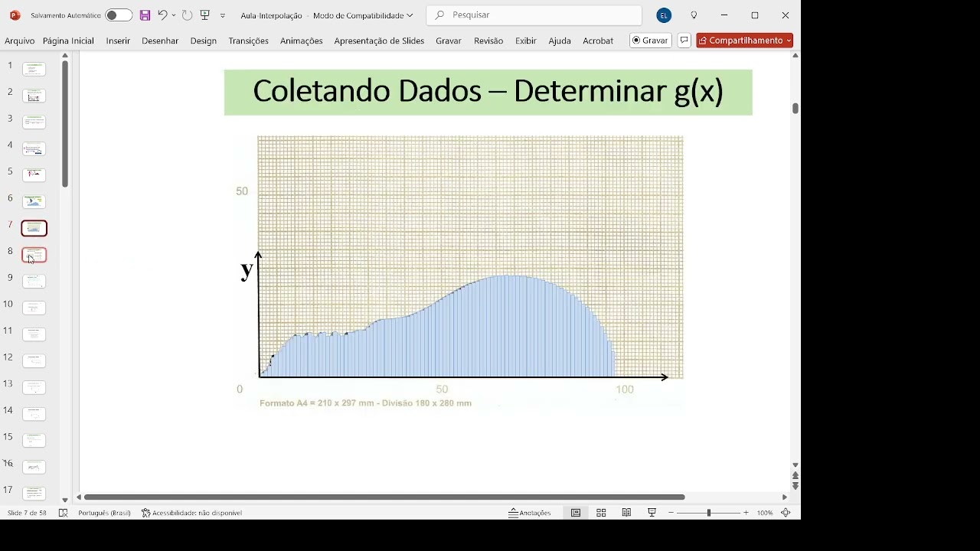Click the zoom out minus button
The width and height of the screenshot is (980, 551).
pyautogui.click(x=671, y=513)
